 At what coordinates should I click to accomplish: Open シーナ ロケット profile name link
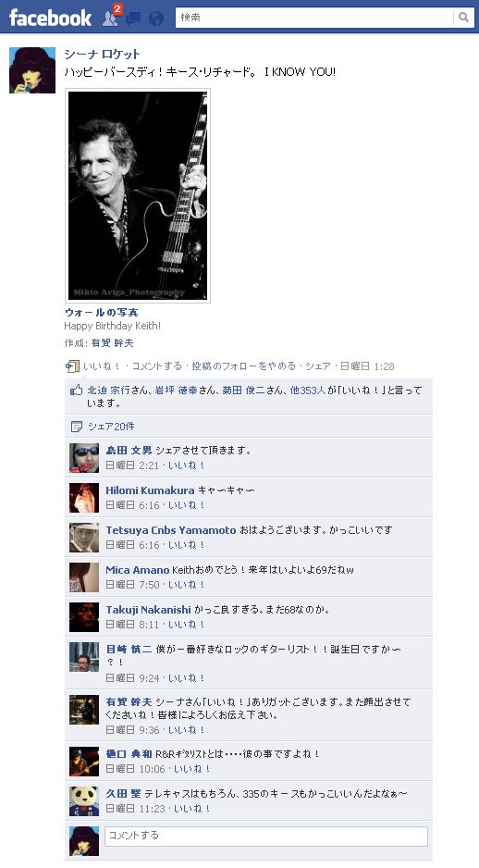[x=103, y=55]
